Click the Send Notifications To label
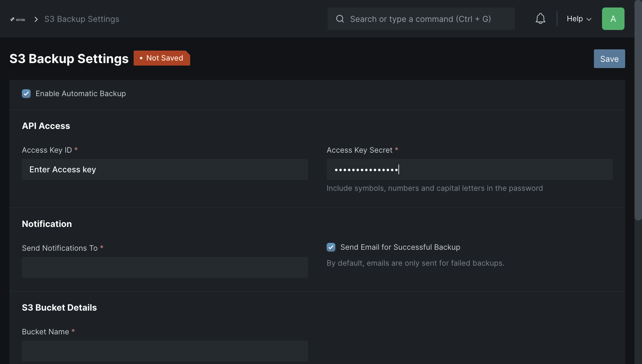642x364 pixels. point(60,248)
